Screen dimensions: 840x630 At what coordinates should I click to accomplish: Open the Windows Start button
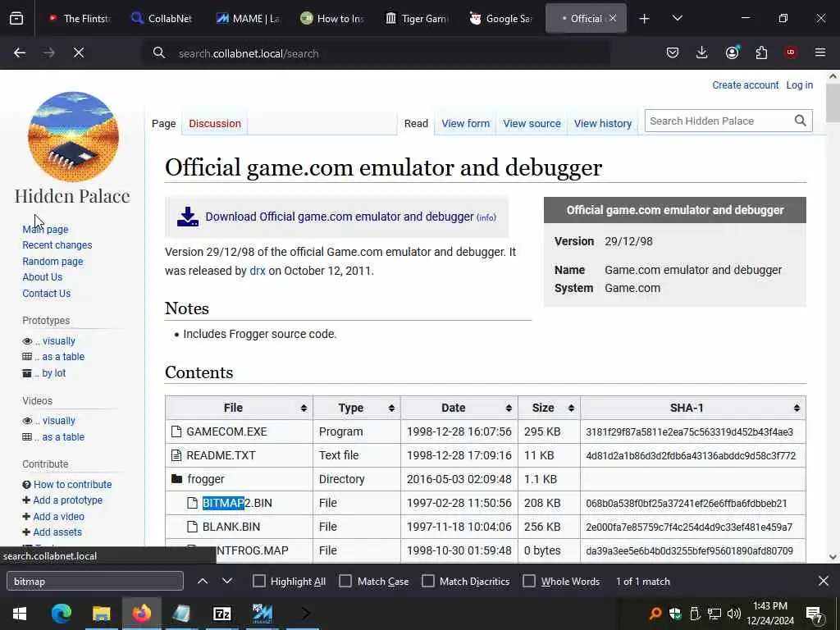[20, 614]
